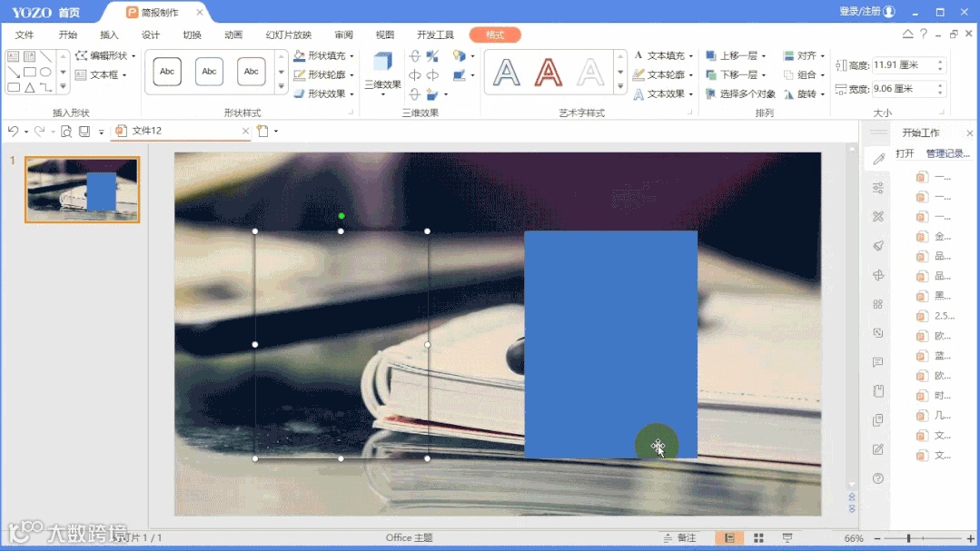
Task: Choose the horizontal text box shape icon
Action: pyautogui.click(x=14, y=57)
